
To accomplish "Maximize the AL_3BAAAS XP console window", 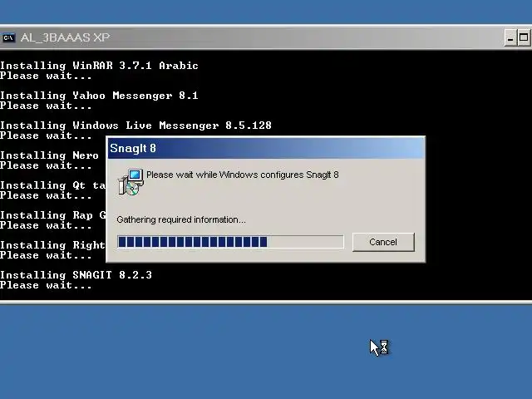I will 524,37.
